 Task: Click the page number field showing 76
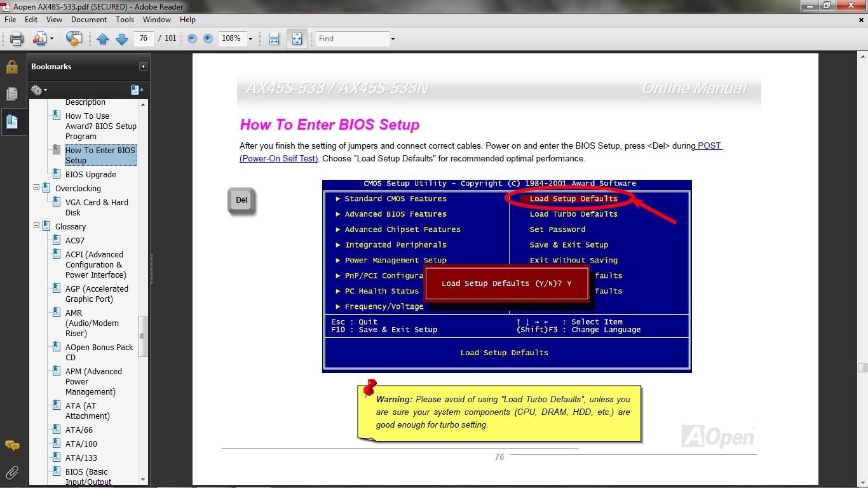pos(144,39)
